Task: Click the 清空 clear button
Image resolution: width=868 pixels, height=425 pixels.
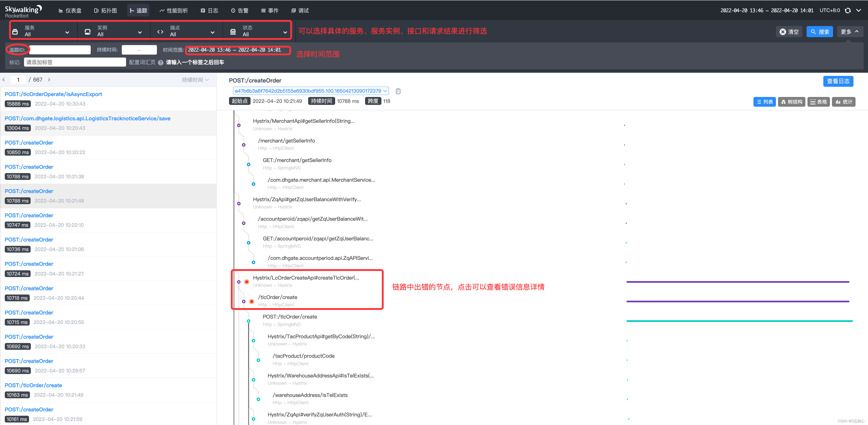Action: pyautogui.click(x=789, y=32)
